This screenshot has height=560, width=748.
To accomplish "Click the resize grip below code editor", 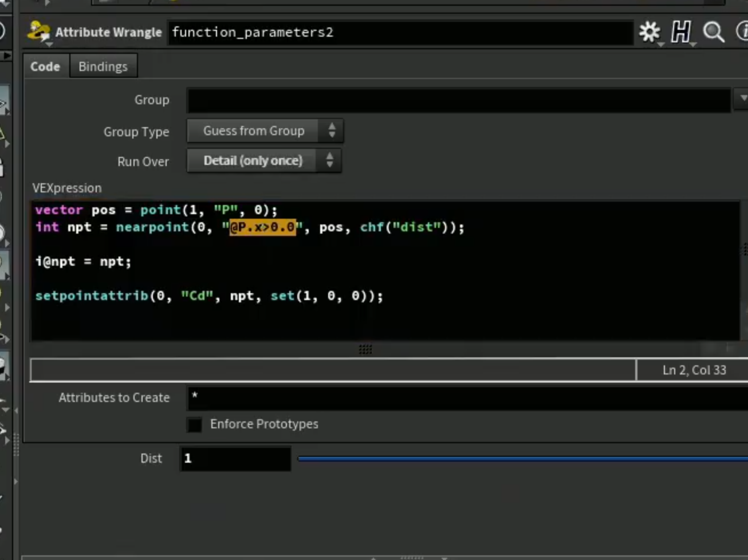I will pyautogui.click(x=365, y=349).
